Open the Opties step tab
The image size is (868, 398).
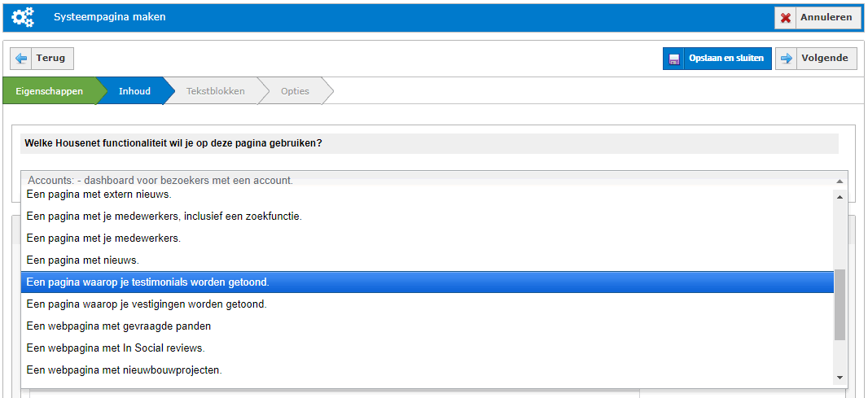pos(295,91)
